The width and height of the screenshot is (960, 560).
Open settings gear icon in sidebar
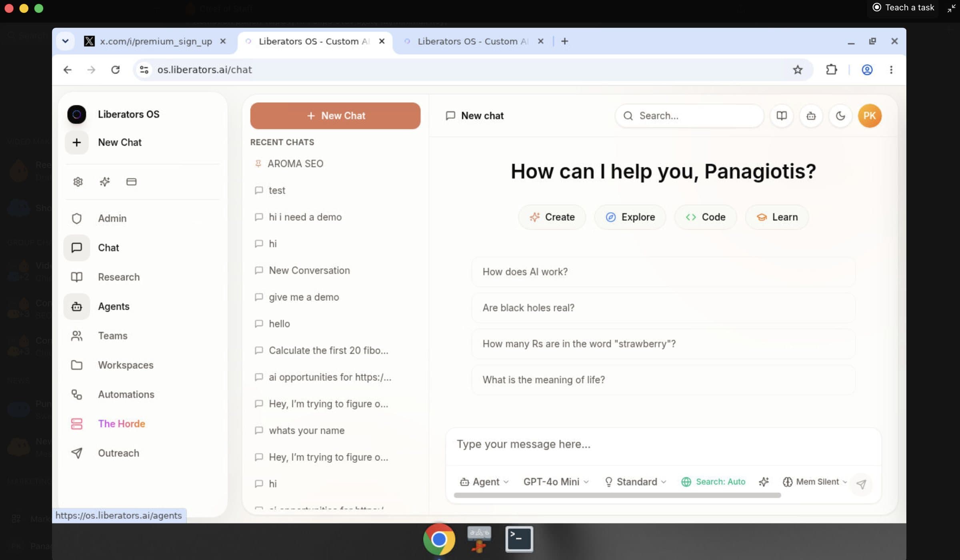(78, 182)
